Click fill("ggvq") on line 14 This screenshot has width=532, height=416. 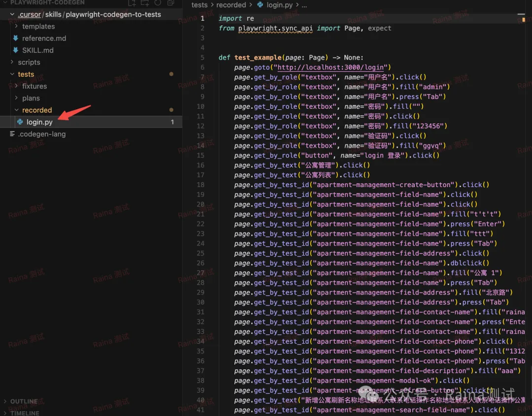point(423,146)
